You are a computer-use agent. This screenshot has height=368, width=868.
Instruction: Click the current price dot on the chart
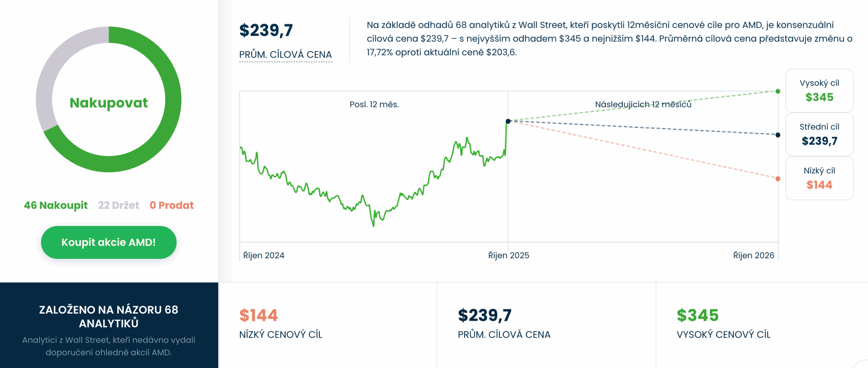click(x=508, y=121)
